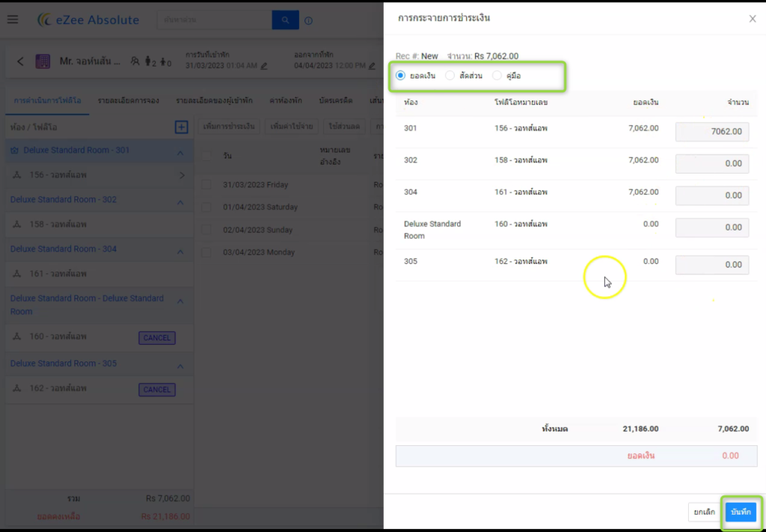Viewport: 766px width, 532px height.
Task: Click the 21,186.00 total balance value
Action: (640, 429)
